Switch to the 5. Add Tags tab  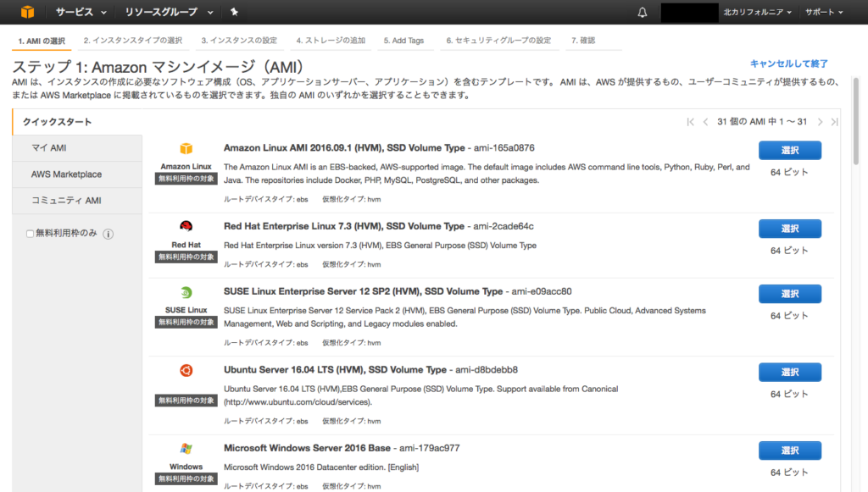(x=403, y=41)
